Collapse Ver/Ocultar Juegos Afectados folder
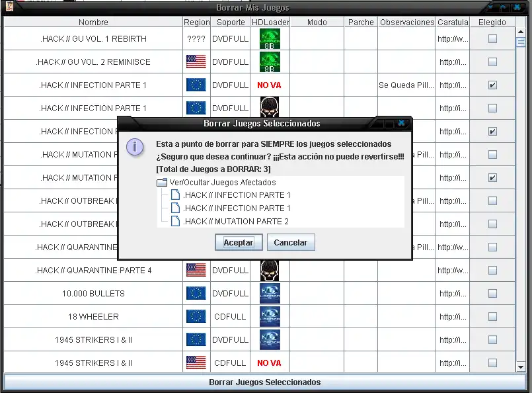 click(x=162, y=183)
